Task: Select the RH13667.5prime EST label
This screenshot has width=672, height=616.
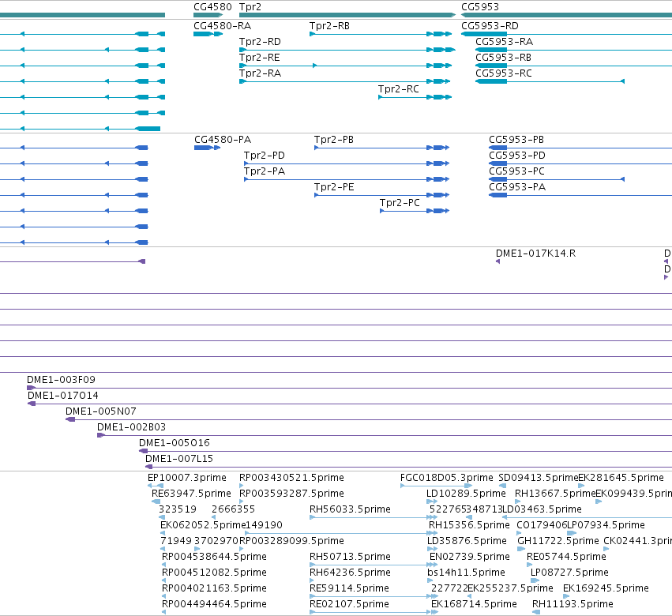Action: click(555, 494)
